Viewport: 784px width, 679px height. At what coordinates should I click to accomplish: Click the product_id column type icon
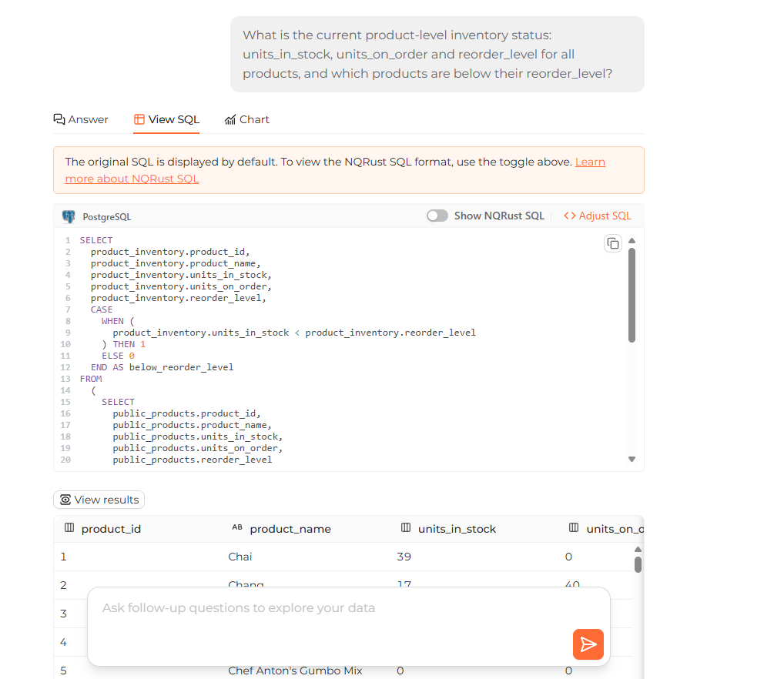coord(69,527)
